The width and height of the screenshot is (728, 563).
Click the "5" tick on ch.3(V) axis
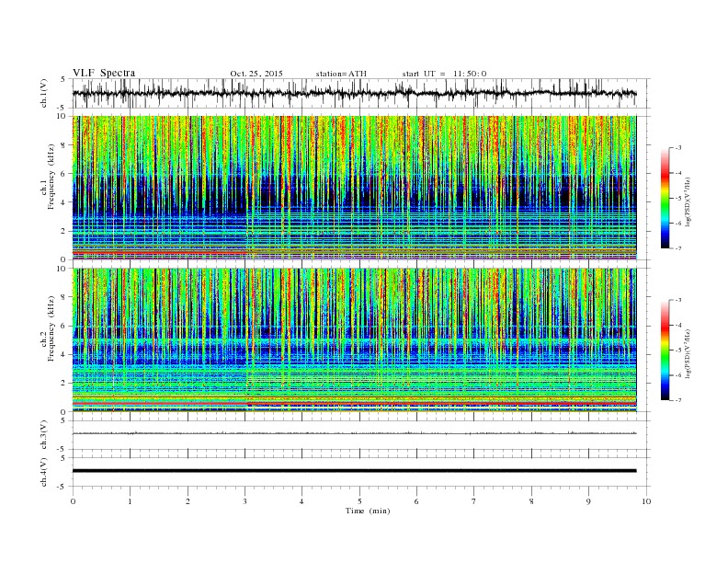click(64, 420)
